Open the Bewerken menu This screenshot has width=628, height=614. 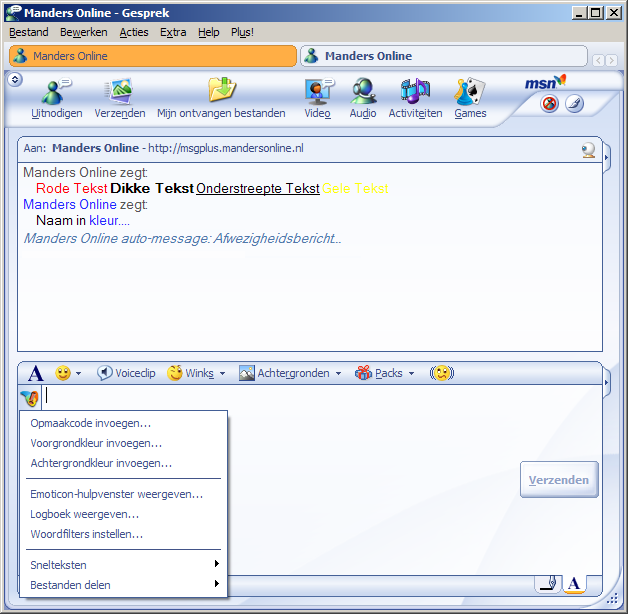coord(84,32)
